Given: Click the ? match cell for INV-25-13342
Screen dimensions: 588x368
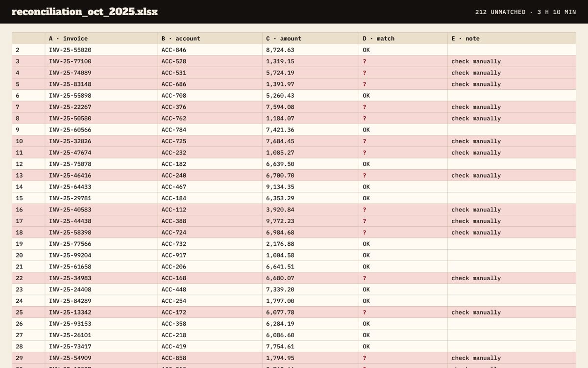Looking at the screenshot, I should point(403,312).
